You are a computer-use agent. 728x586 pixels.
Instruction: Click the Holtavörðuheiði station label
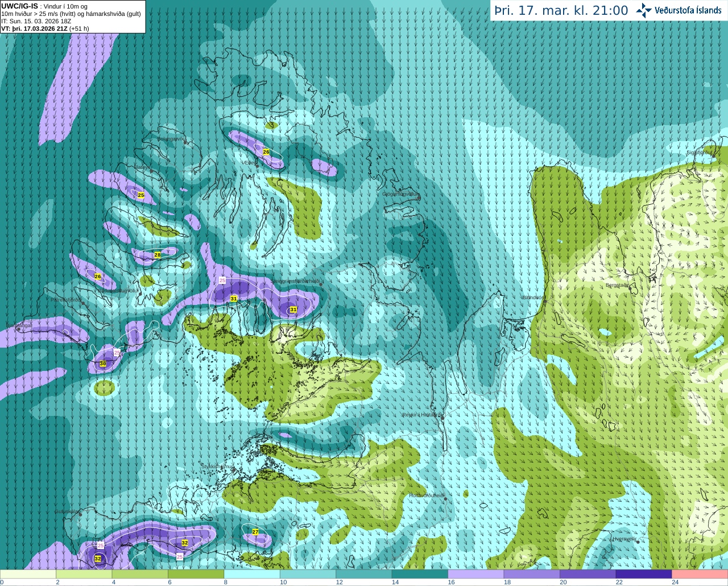(427, 496)
